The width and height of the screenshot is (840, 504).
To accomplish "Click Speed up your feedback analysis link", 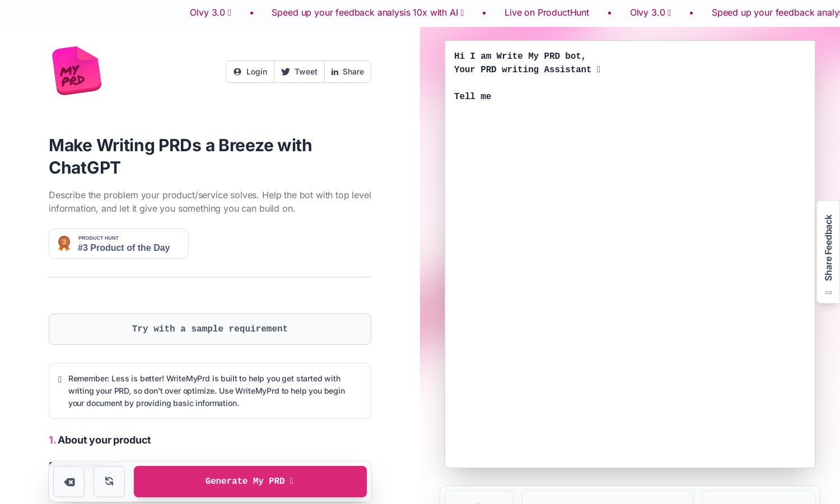I will coord(368,12).
